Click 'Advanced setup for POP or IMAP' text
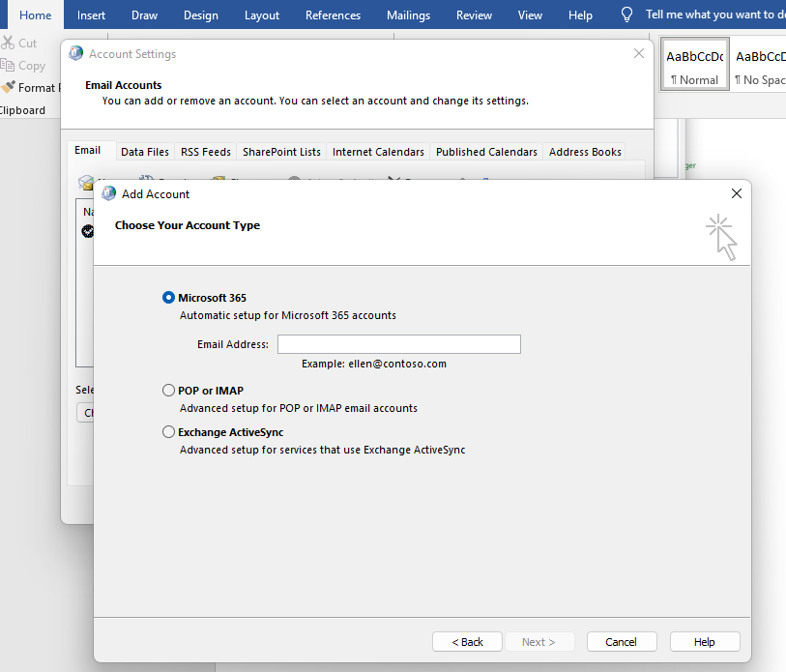The image size is (786, 672). coord(299,408)
